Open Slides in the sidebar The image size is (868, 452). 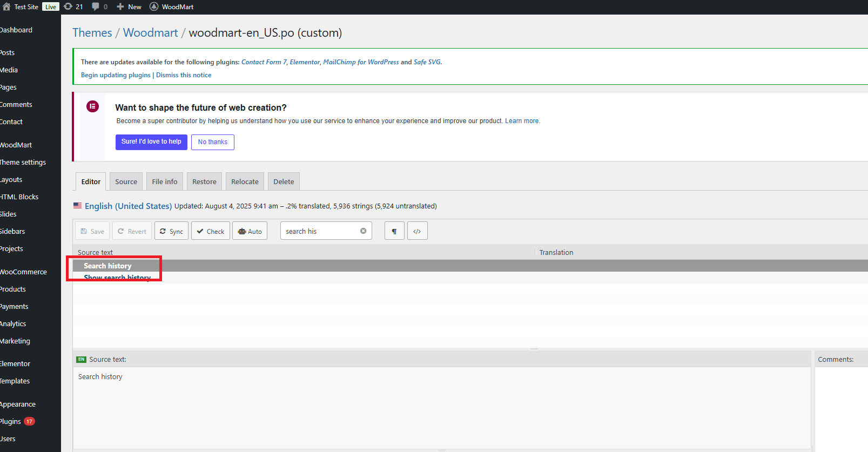pyautogui.click(x=9, y=214)
